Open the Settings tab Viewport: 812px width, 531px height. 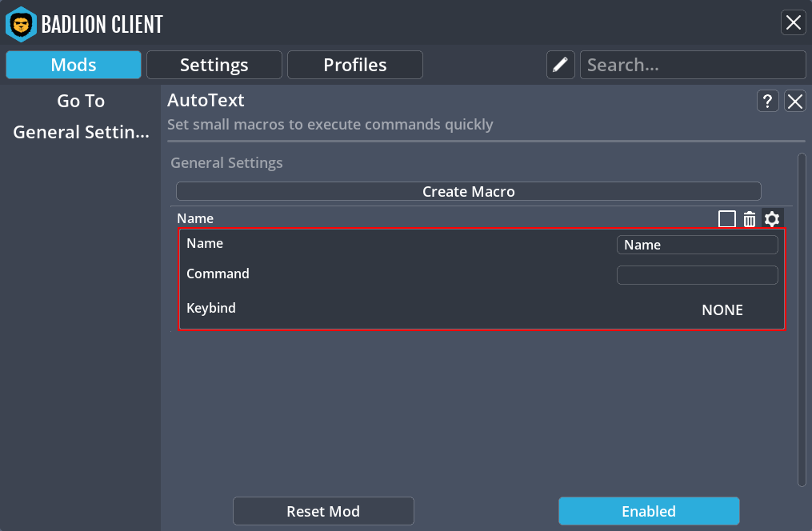point(214,65)
